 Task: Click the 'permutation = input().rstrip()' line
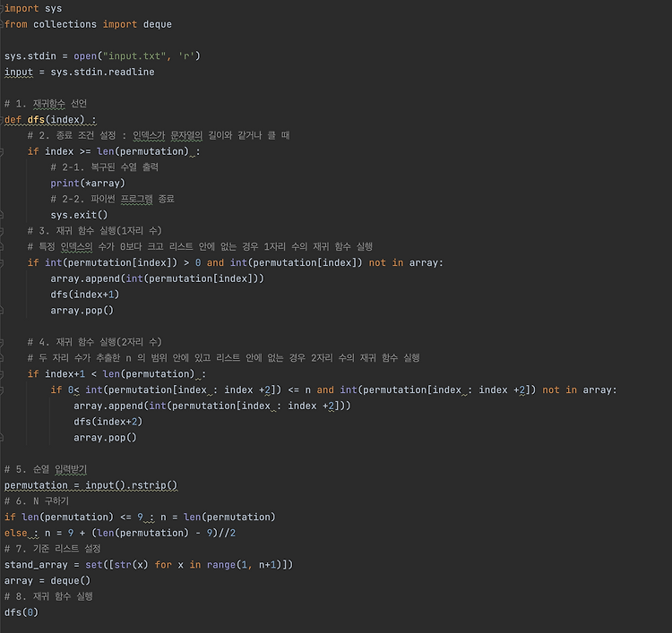coord(90,485)
